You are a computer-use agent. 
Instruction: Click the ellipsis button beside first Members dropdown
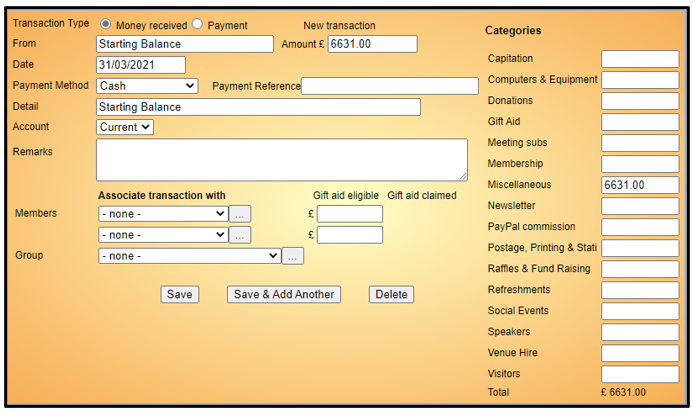(x=240, y=213)
